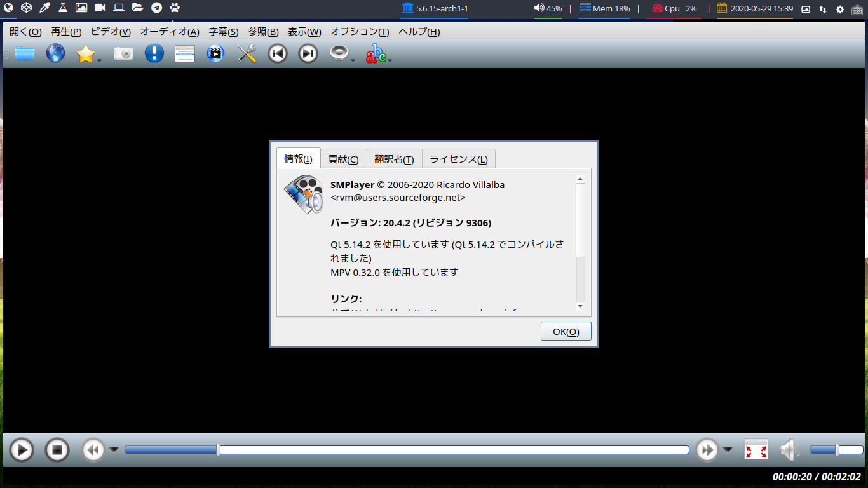The height and width of the screenshot is (488, 868).
Task: Open the 表示(W) menu
Action: [x=304, y=32]
